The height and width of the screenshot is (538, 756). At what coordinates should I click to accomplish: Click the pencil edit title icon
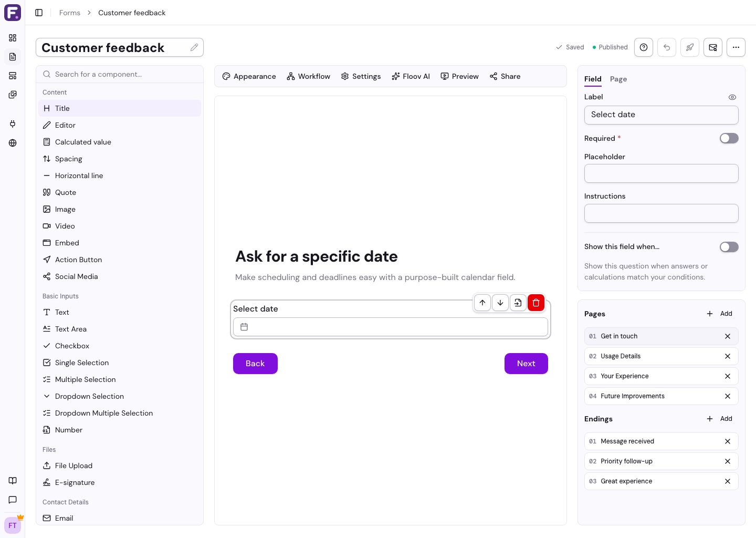tap(194, 47)
